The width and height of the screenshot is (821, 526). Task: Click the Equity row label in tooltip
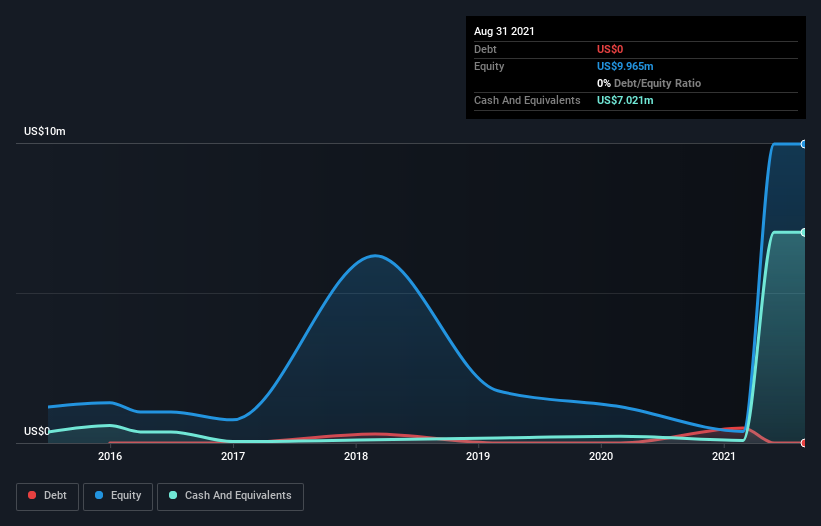[x=489, y=66]
